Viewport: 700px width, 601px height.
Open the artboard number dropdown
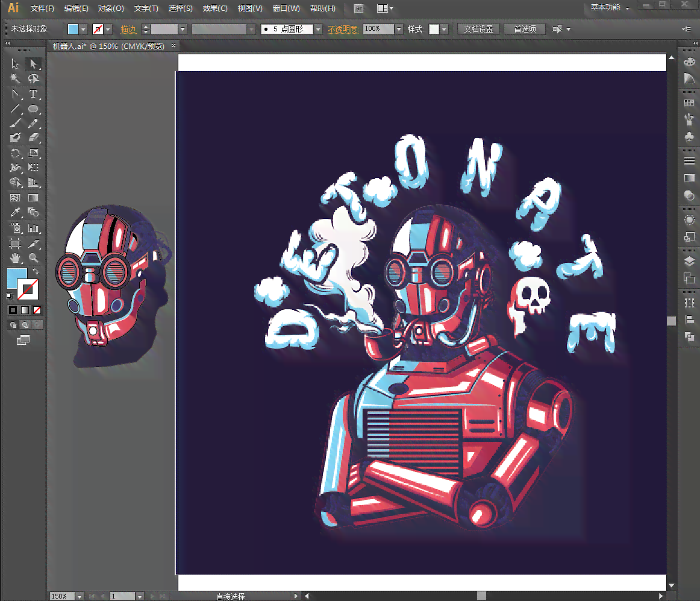(140, 596)
